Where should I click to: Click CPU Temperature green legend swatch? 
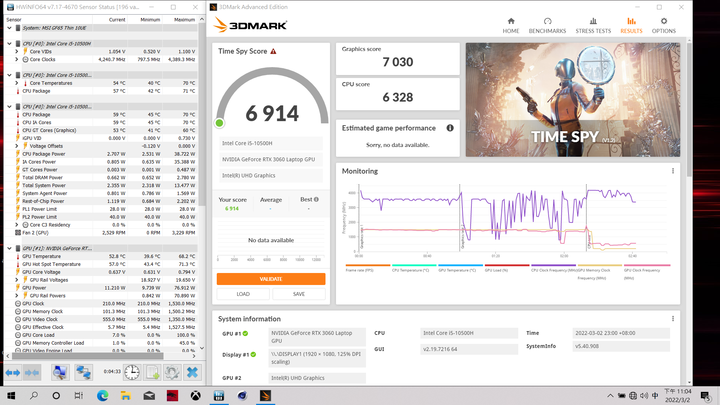414,265
